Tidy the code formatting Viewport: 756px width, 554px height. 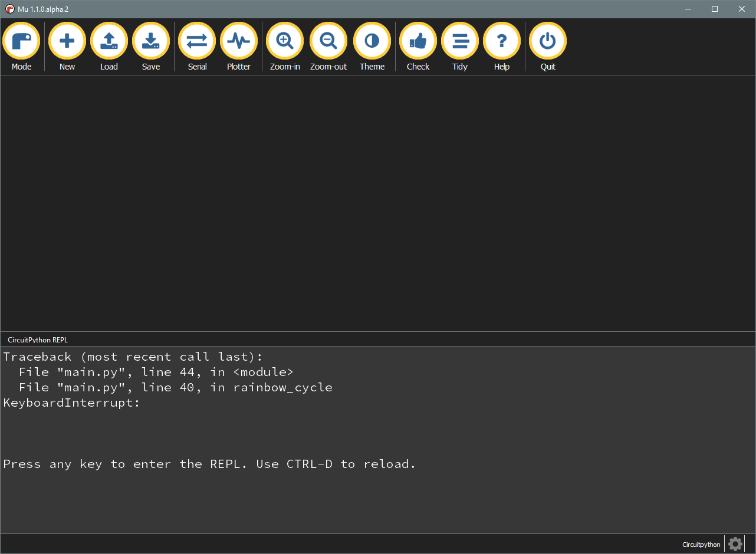[x=460, y=47]
